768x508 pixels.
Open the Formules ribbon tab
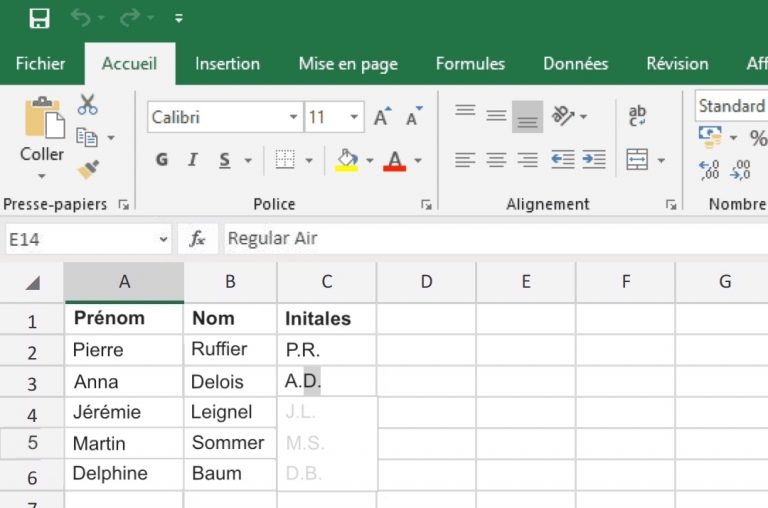point(470,64)
